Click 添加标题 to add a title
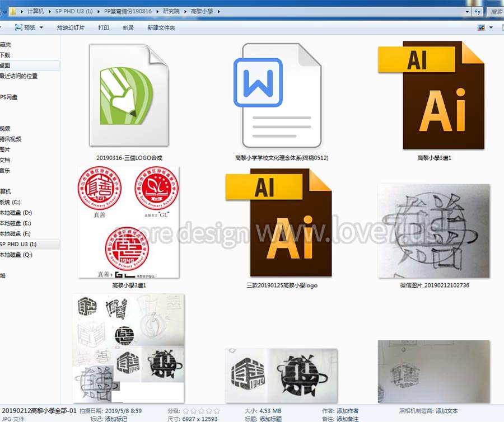This screenshot has width=504, height=422. click(x=270, y=419)
